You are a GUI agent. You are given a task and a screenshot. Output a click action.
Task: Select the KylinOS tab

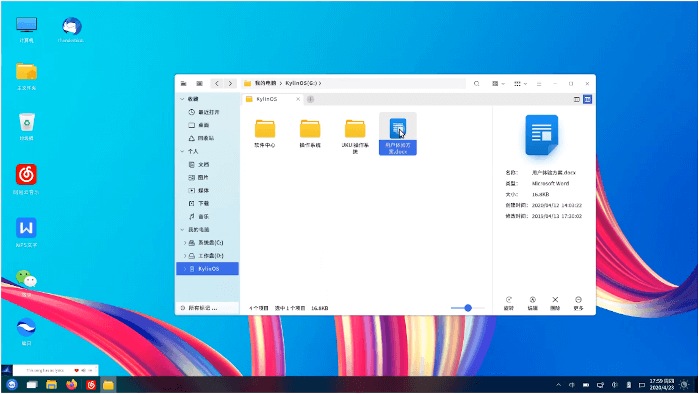click(272, 99)
